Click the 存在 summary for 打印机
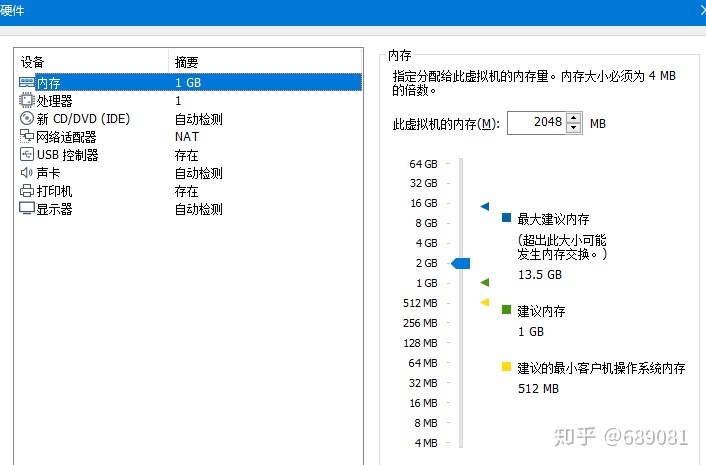The width and height of the screenshot is (706, 465). [186, 191]
